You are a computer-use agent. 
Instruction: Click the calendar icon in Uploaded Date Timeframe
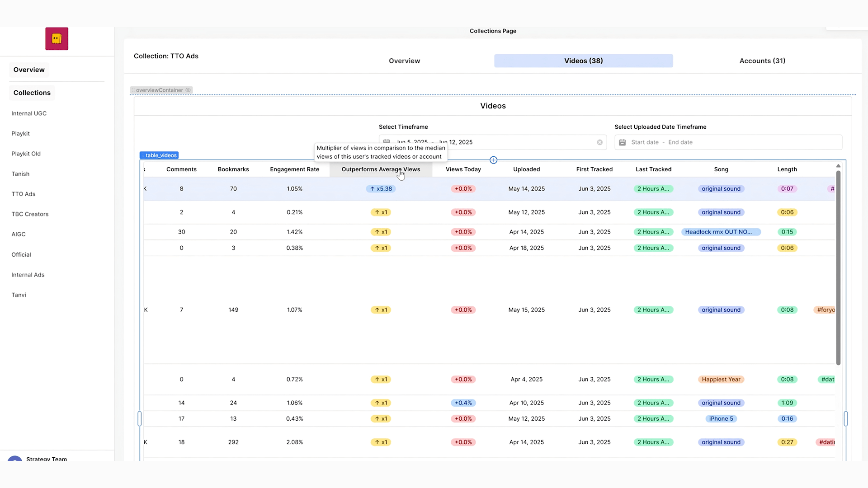point(622,142)
